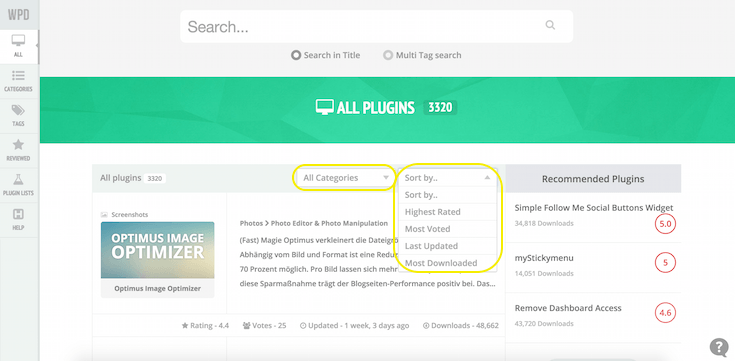
Task: Open Simple Follow Me Social Buttons Widget
Action: pyautogui.click(x=593, y=208)
